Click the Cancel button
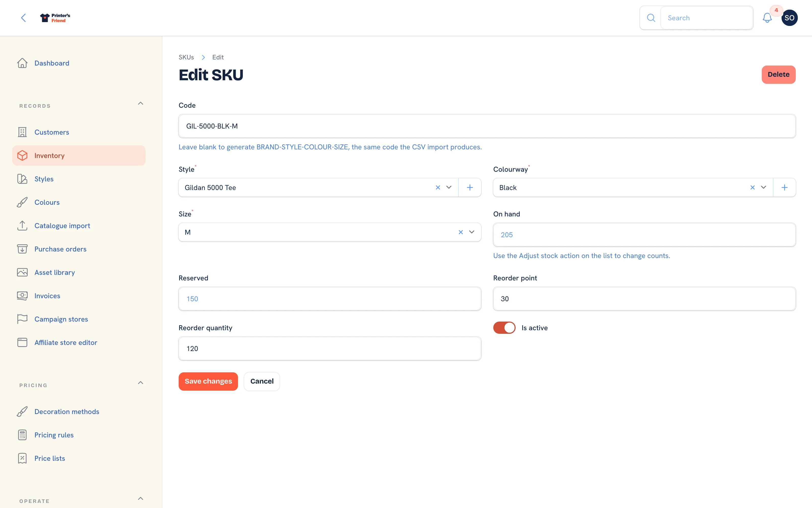812x508 pixels. tap(262, 381)
